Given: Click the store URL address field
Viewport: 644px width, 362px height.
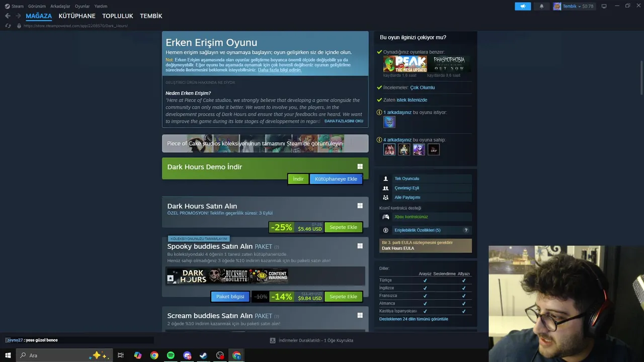Looking at the screenshot, I should click(x=75, y=26).
